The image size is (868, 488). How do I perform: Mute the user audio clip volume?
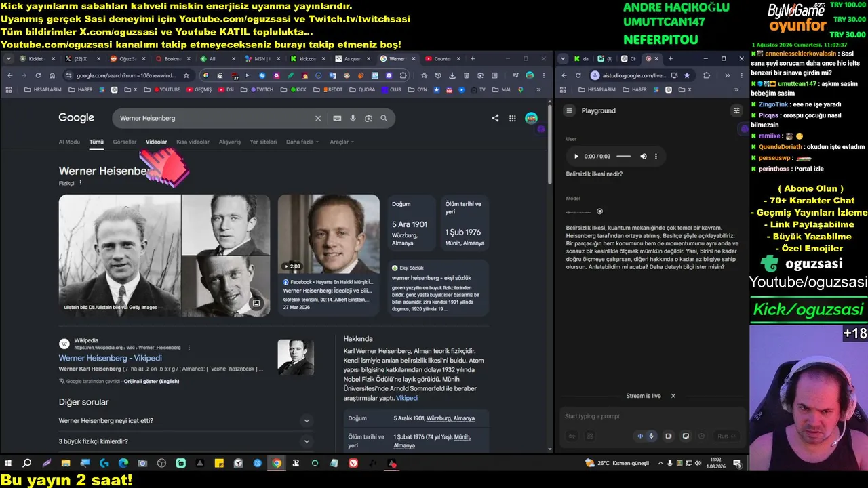(x=642, y=156)
